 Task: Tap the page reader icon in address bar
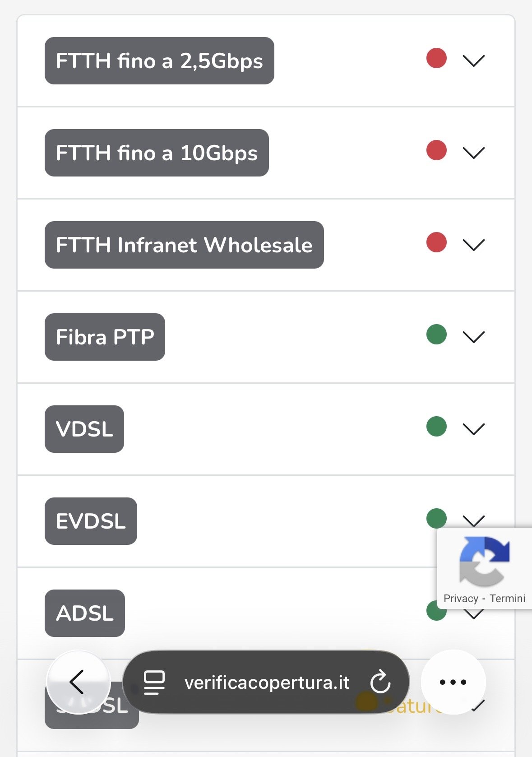(x=154, y=682)
